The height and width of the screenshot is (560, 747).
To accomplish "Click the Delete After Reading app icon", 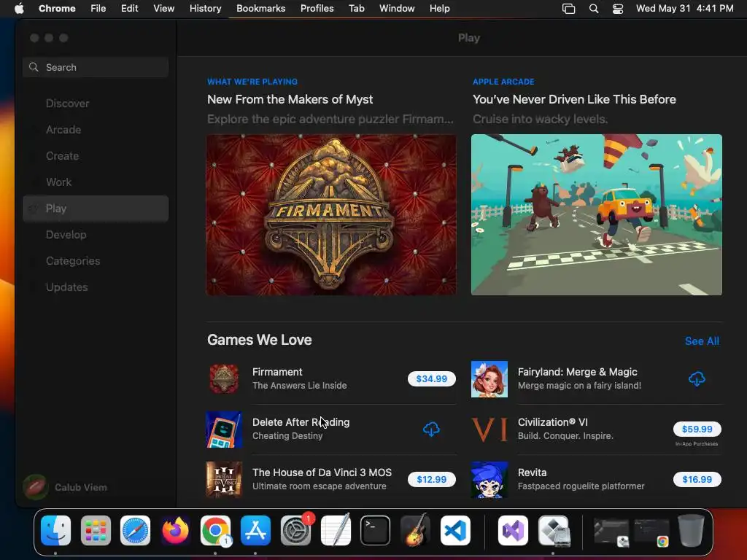I will [224, 429].
